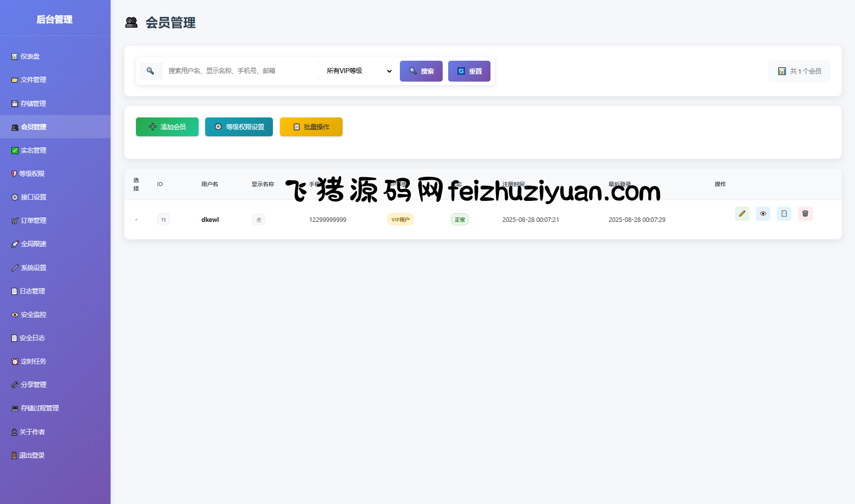Click the 共1个会员 member count badge
The image size is (855, 504).
click(x=799, y=71)
